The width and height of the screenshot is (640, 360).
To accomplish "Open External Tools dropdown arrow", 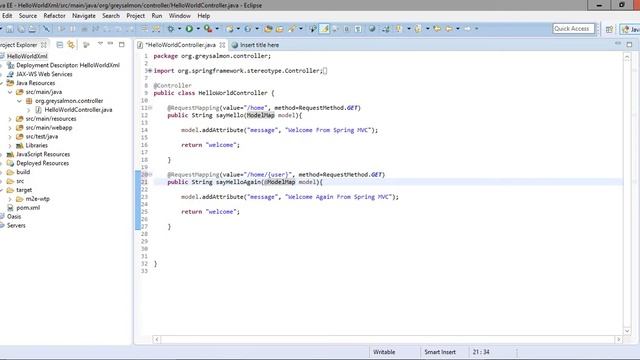I will tap(217, 29).
